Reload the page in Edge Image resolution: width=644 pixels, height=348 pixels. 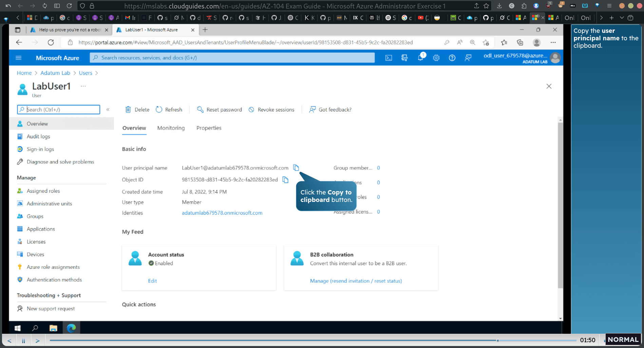[x=51, y=42]
